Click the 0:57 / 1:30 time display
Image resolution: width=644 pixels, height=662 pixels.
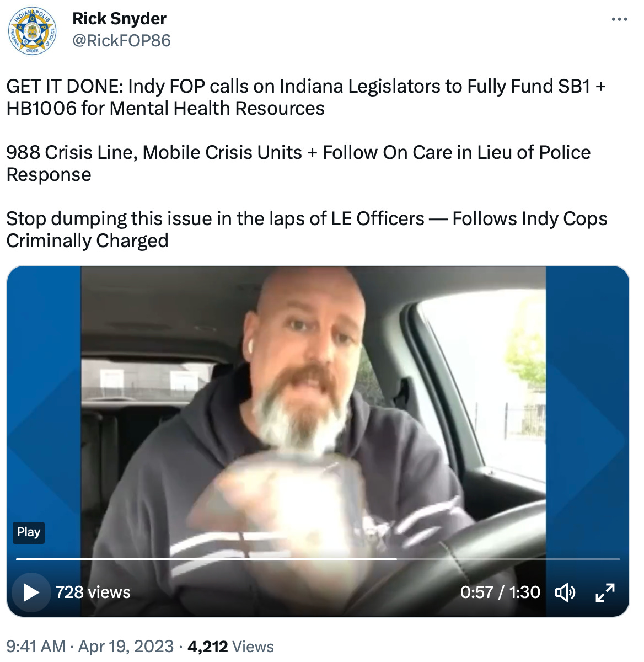(x=500, y=592)
